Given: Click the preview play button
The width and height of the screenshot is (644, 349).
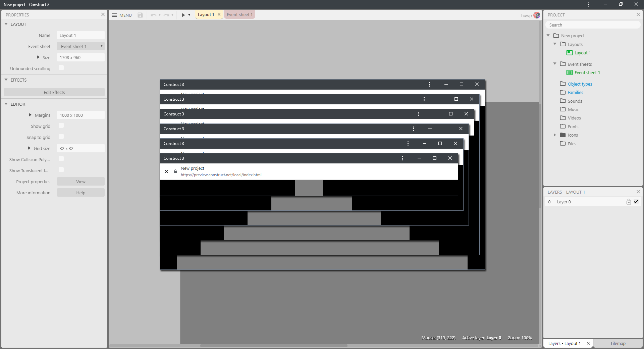Looking at the screenshot, I should [x=183, y=15].
